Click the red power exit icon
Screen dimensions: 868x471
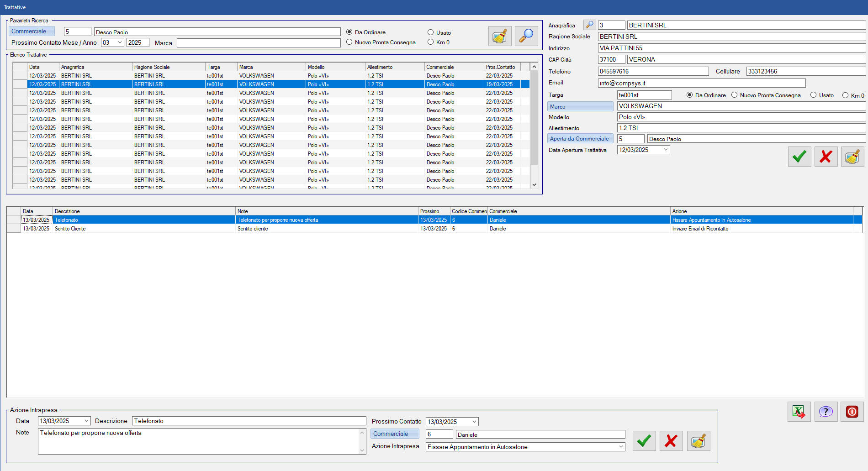click(x=852, y=412)
